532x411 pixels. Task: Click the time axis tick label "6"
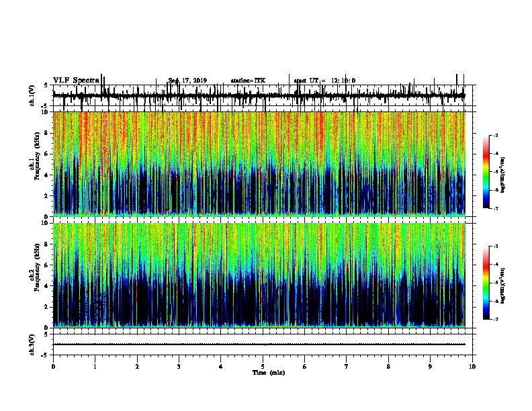(x=305, y=367)
